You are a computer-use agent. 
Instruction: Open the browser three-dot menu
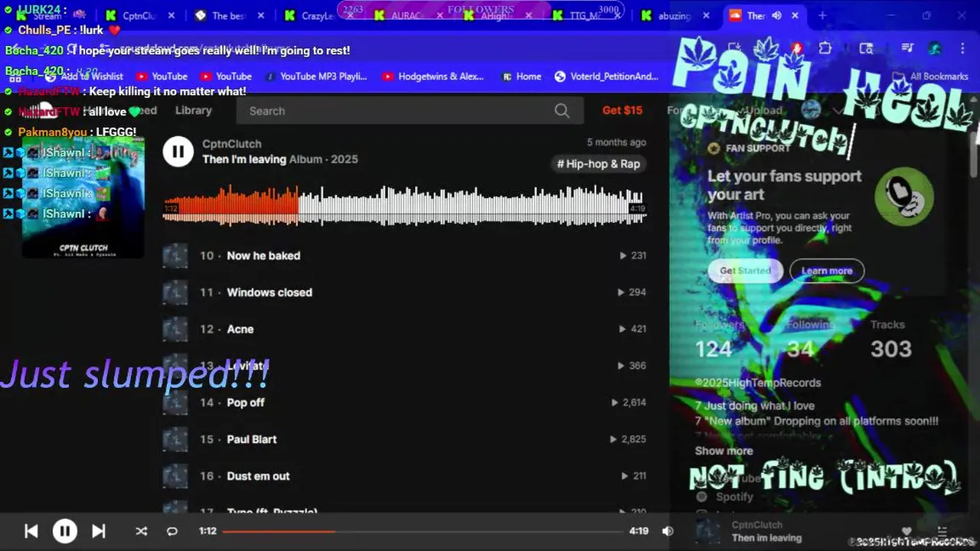pos(963,48)
